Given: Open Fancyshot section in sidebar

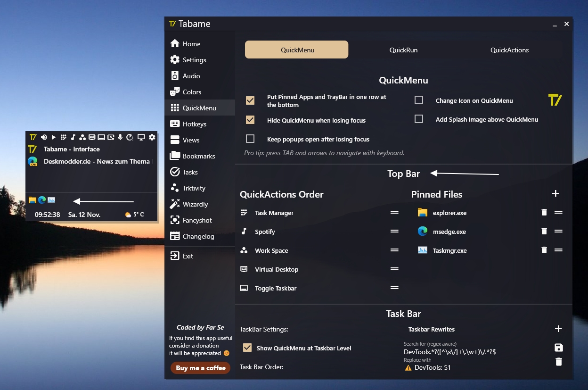Looking at the screenshot, I should pos(200,220).
